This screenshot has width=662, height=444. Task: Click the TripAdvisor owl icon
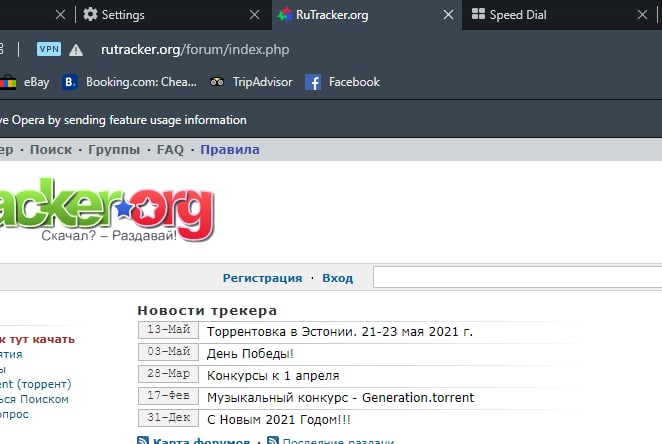pyautogui.click(x=217, y=82)
